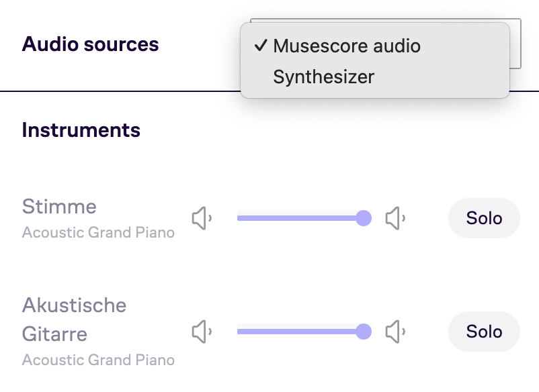Toggle Solo for the Stimme instrument
The image size is (539, 392).
484,218
